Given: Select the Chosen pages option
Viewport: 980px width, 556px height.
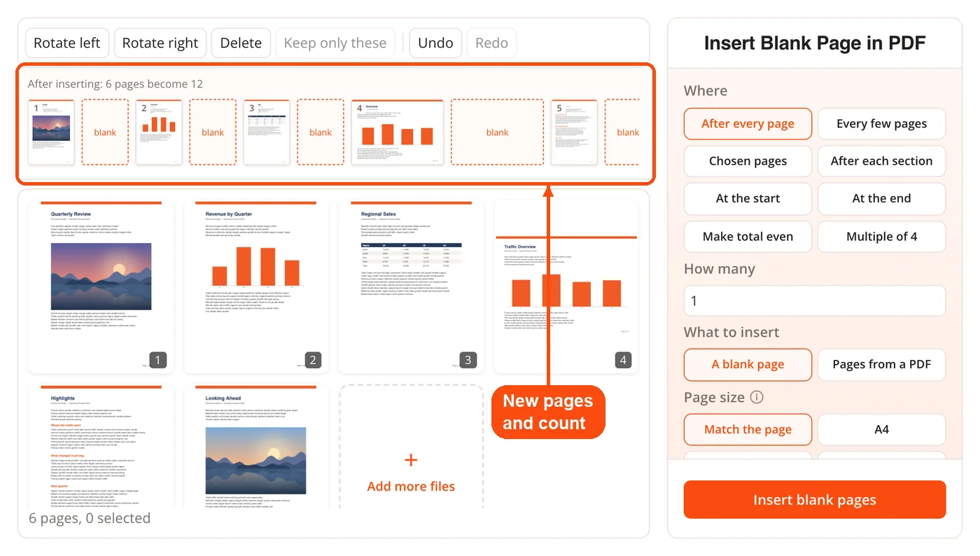Looking at the screenshot, I should (x=748, y=161).
